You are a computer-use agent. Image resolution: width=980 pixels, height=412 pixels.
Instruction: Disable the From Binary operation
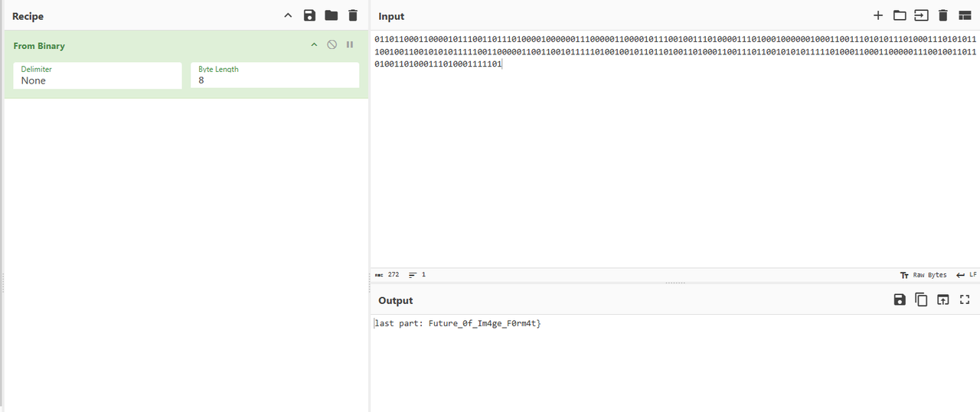332,45
